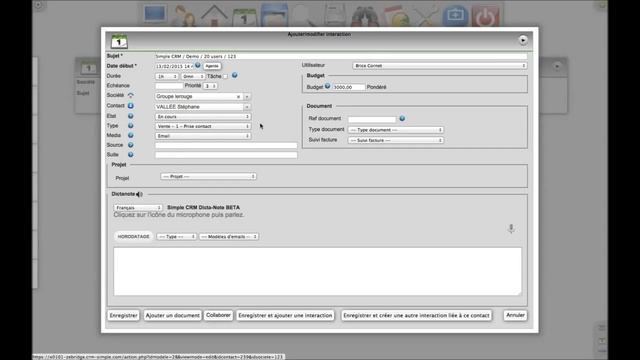Click the blue screen icon in top toolbar
Screen dimensions: 640x360
click(x=156, y=14)
